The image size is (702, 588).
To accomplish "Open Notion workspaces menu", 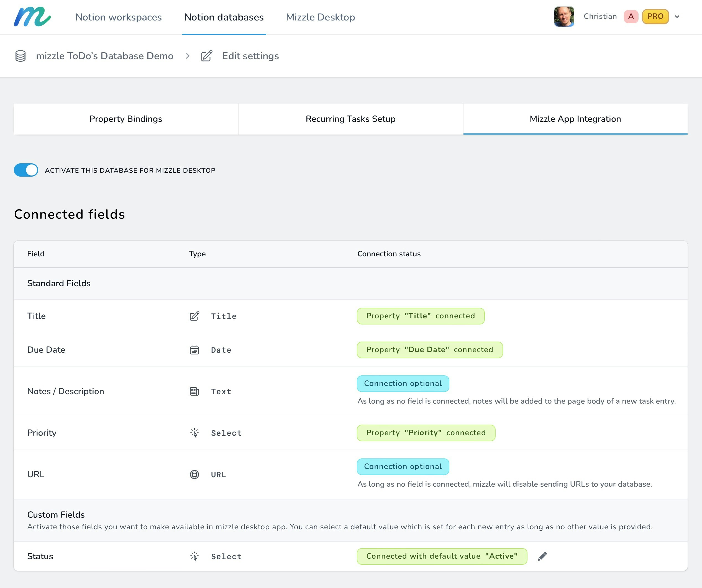I will [119, 17].
